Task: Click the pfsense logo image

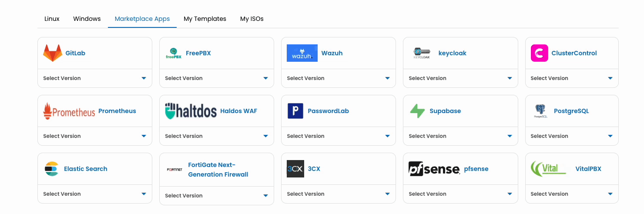Action: 434,169
